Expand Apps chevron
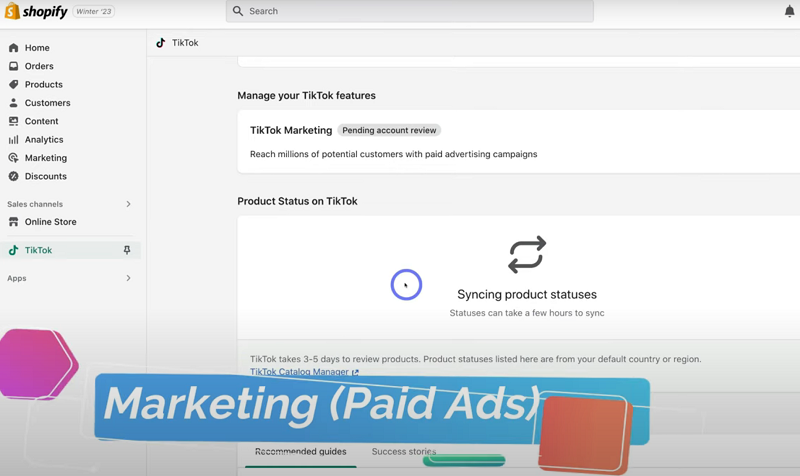The width and height of the screenshot is (800, 476). (x=128, y=278)
